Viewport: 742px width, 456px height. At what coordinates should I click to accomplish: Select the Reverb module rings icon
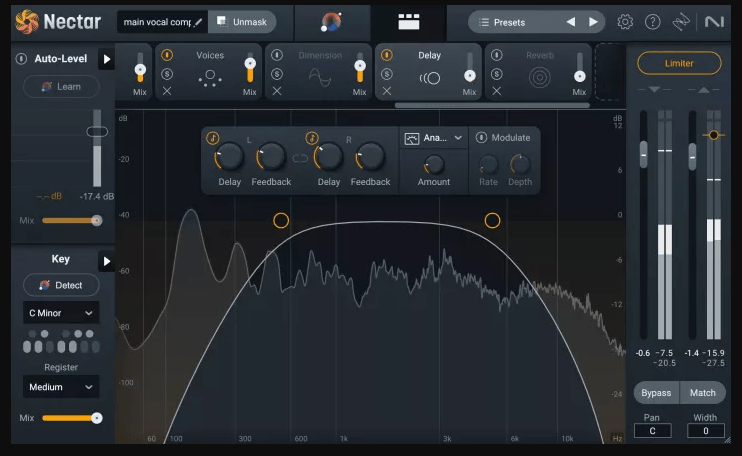click(x=539, y=78)
